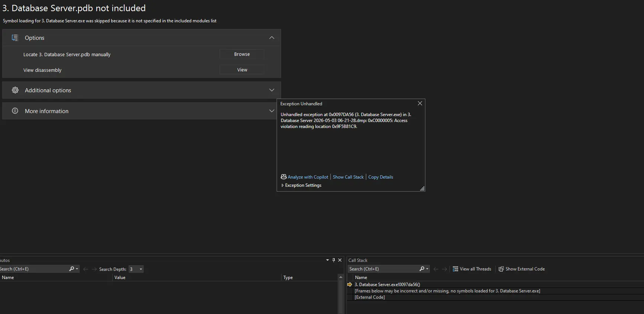Click the Autos search magnifier icon
644x314 pixels.
click(71, 269)
